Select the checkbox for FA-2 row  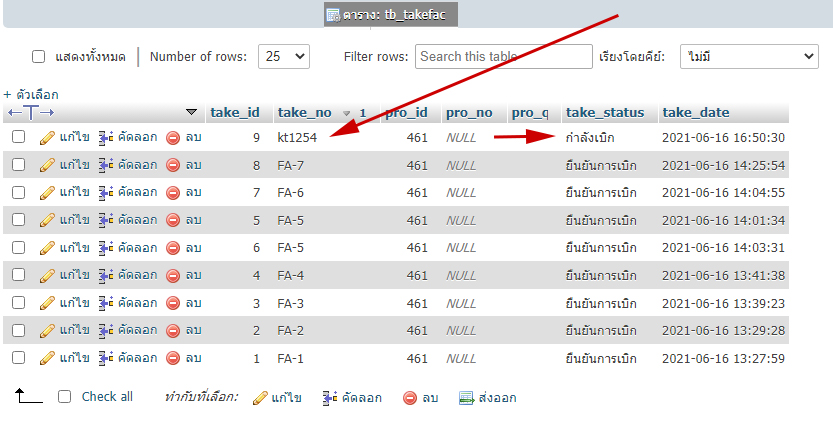click(19, 330)
